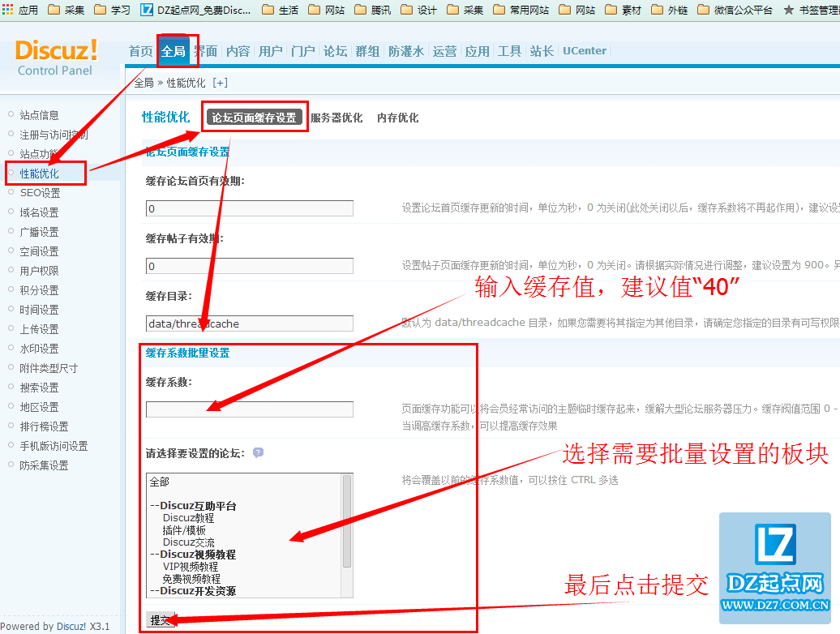This screenshot has height=634, width=840.
Task: Open the 防灌水 top menu
Action: pos(406,51)
